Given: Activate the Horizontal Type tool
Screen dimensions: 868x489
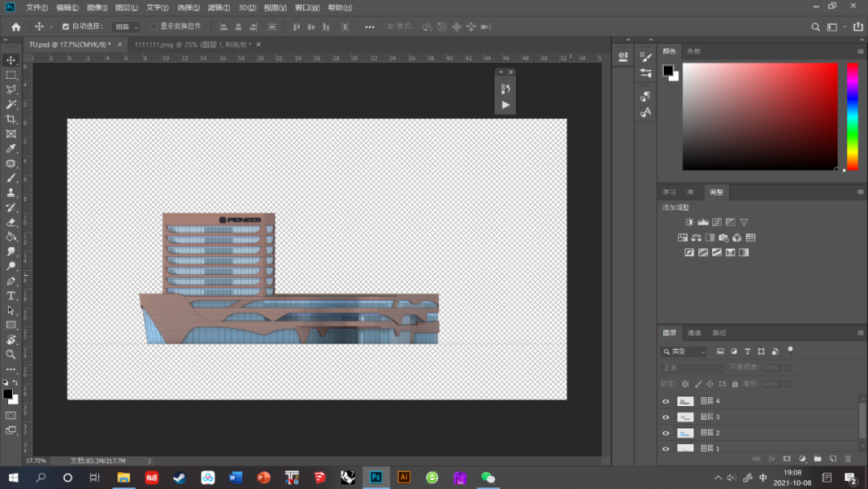Looking at the screenshot, I should tap(11, 296).
